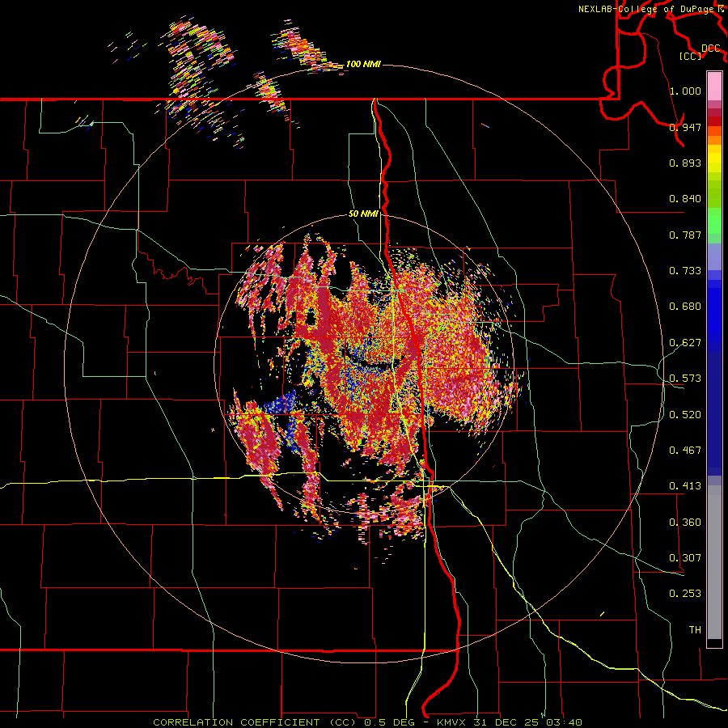
Task: Click the 0.947 legend value
Action: [x=685, y=127]
